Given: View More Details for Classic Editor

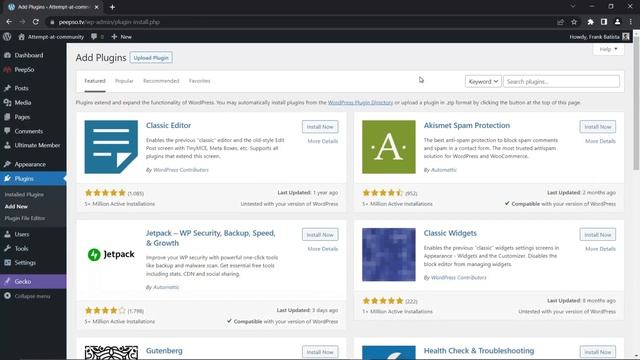Looking at the screenshot, I should (322, 141).
